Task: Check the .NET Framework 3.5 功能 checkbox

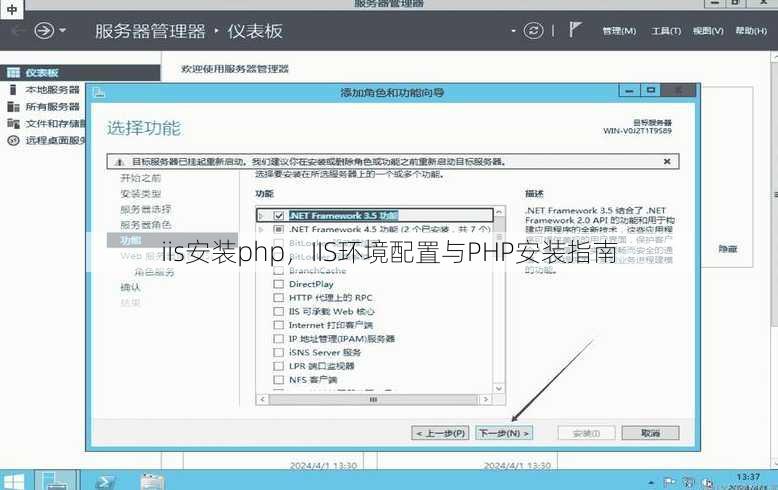Action: [278, 215]
